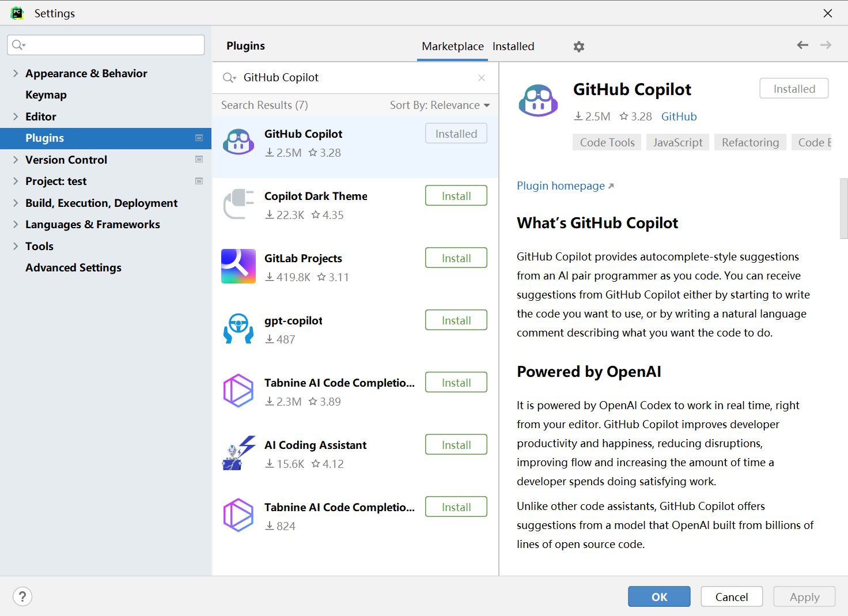
Task: Select the Copilot Dark Theme plug icon
Action: pyautogui.click(x=238, y=204)
